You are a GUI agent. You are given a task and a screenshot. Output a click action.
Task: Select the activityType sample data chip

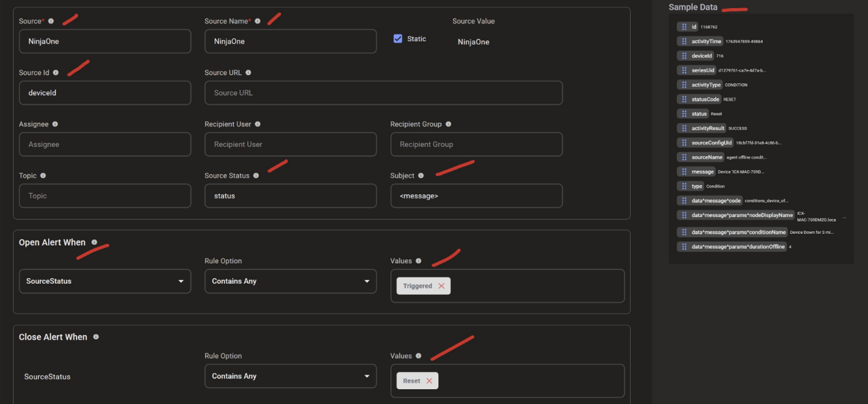coord(705,85)
